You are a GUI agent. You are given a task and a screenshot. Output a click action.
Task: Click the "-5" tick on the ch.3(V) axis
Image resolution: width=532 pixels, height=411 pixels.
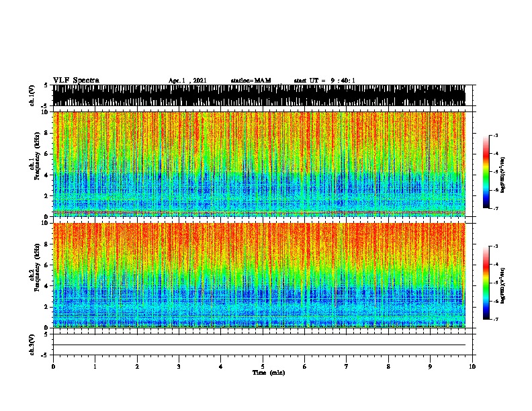45,355
